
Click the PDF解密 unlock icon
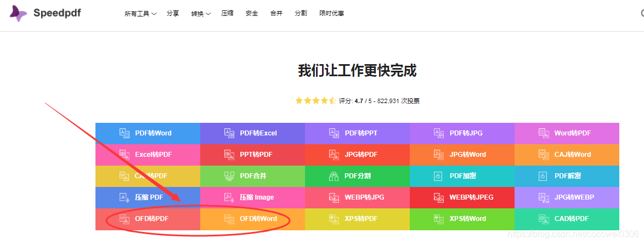coord(544,176)
